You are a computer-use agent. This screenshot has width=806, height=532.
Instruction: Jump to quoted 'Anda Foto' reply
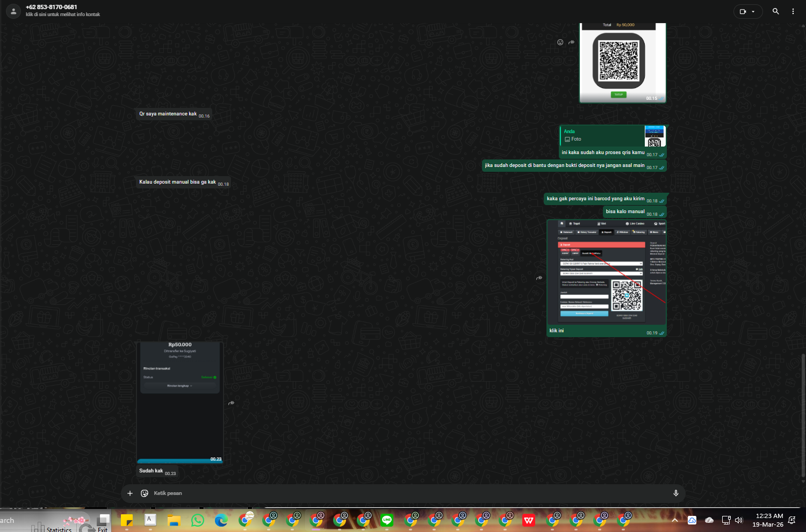coord(613,136)
